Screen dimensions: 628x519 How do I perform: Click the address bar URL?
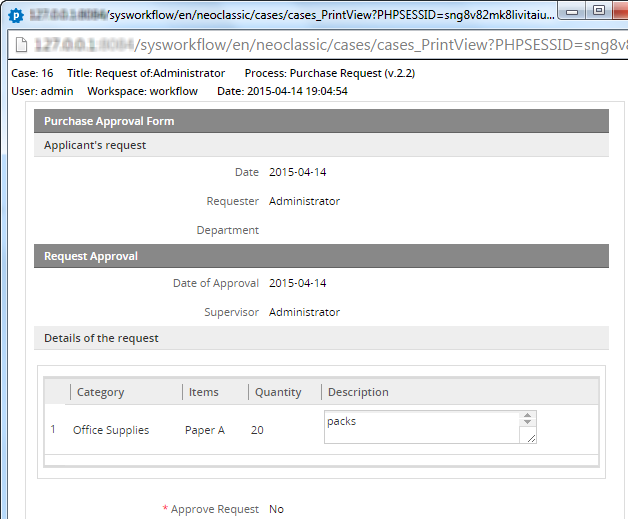pyautogui.click(x=330, y=46)
